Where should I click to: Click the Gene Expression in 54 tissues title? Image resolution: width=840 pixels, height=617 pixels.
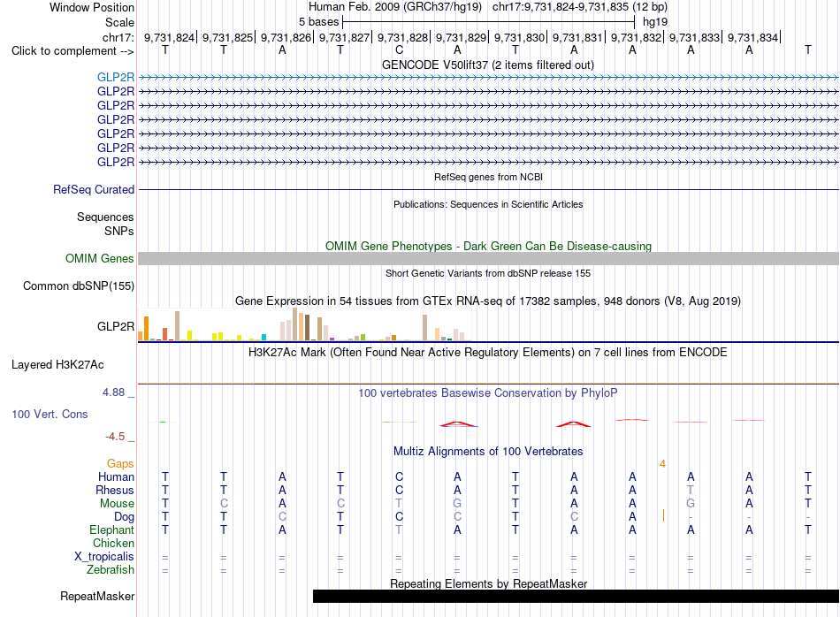(x=488, y=301)
